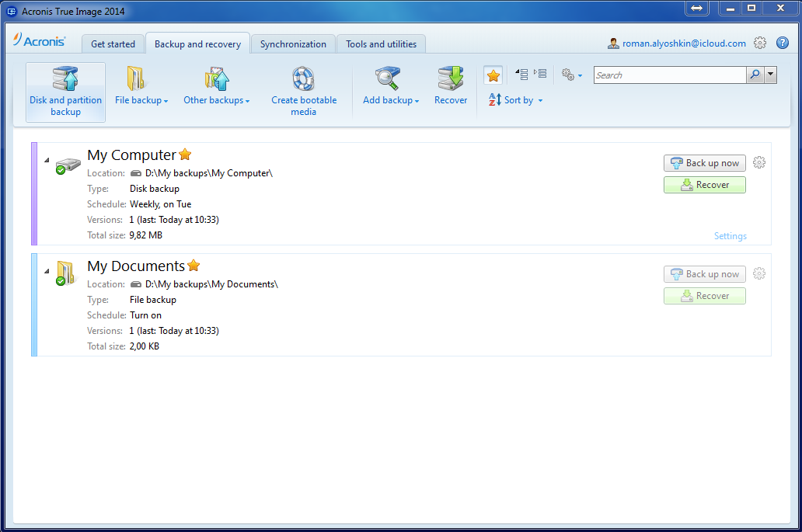Viewport: 802px width, 532px height.
Task: Open location D:\My backups\My Computer\
Action: point(209,173)
